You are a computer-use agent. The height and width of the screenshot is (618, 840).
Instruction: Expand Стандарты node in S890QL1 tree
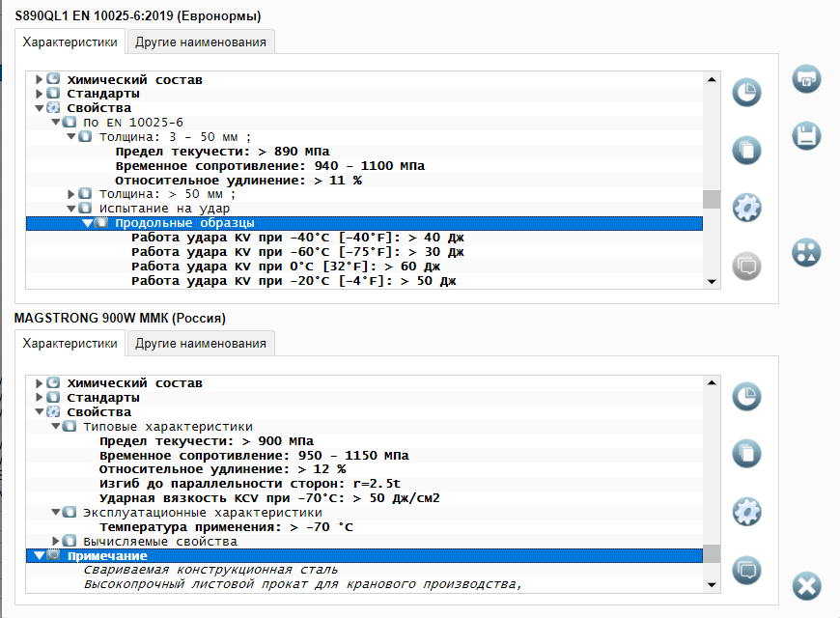pos(39,94)
